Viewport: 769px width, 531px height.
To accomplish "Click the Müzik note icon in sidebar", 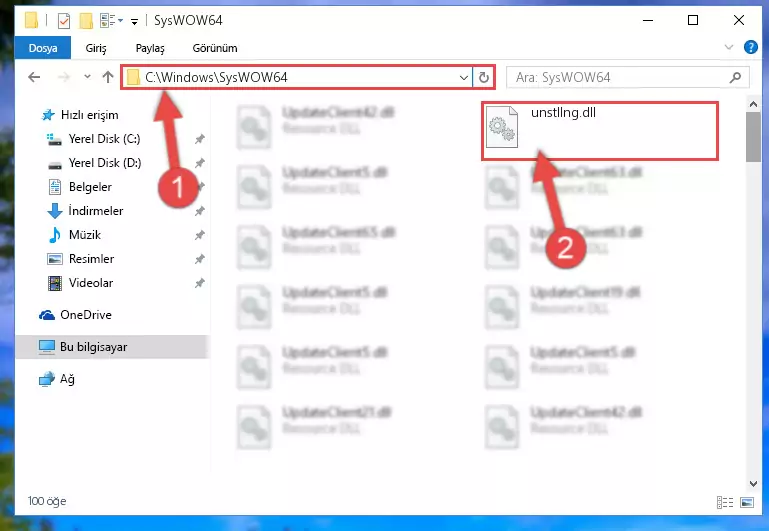I will (55, 235).
